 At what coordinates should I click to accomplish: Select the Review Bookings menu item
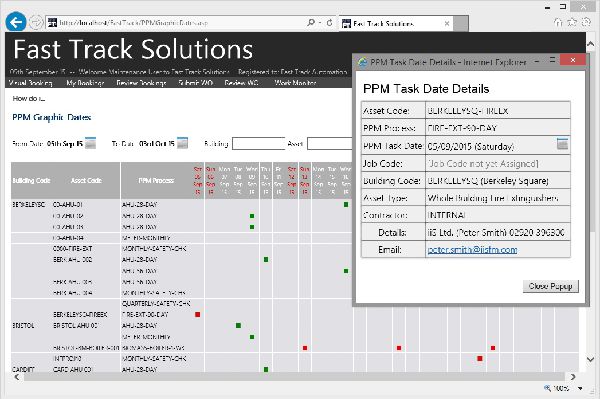141,83
